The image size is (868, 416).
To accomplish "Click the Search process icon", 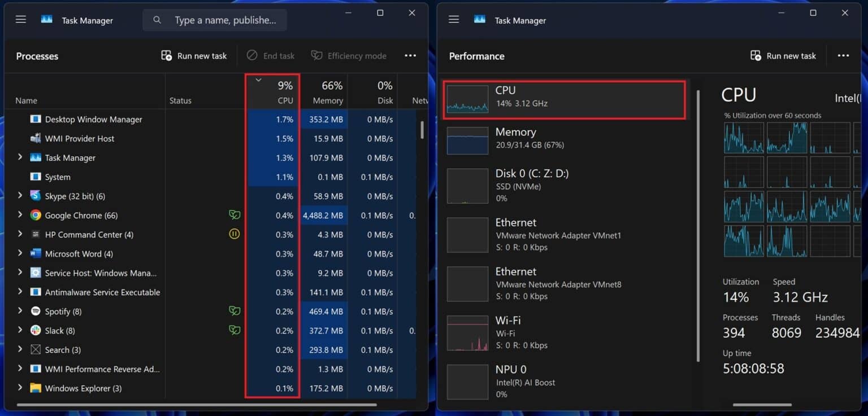I will click(x=36, y=349).
